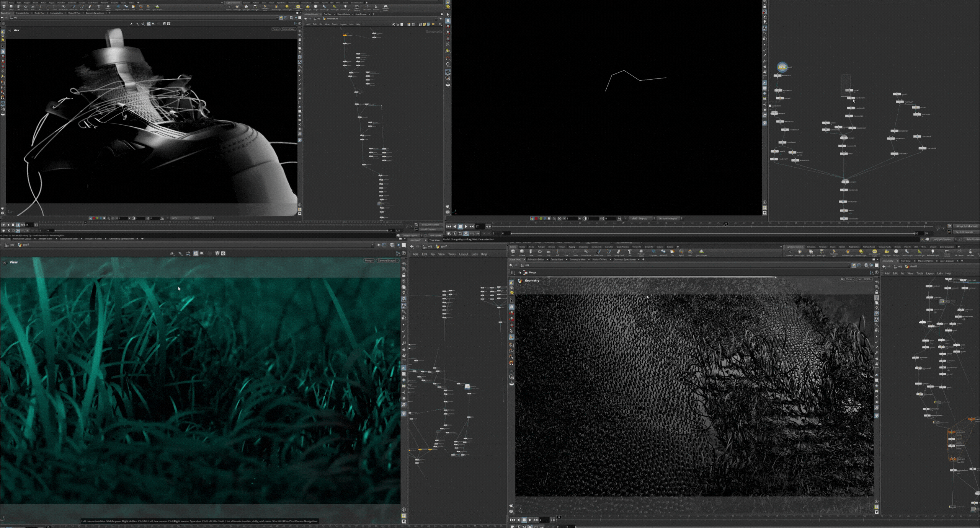The image size is (980, 528).
Task: Select the Sphere tool in bottom-right shelf
Action: 522,251
